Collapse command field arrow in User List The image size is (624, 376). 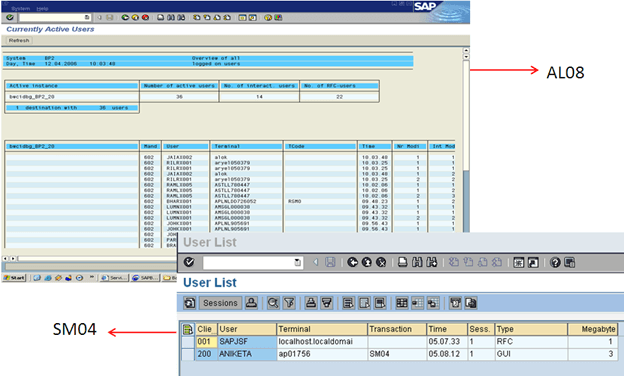pyautogui.click(x=316, y=263)
